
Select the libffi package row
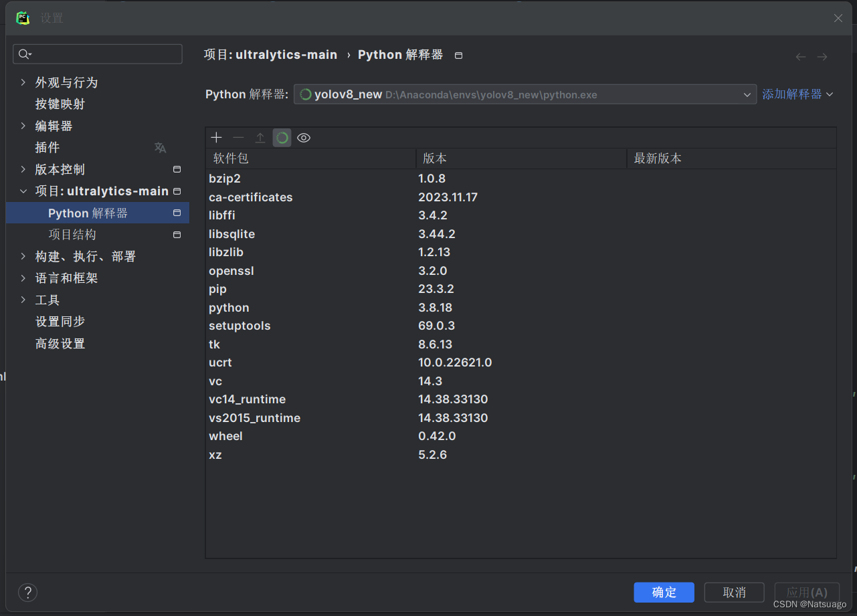coord(521,215)
